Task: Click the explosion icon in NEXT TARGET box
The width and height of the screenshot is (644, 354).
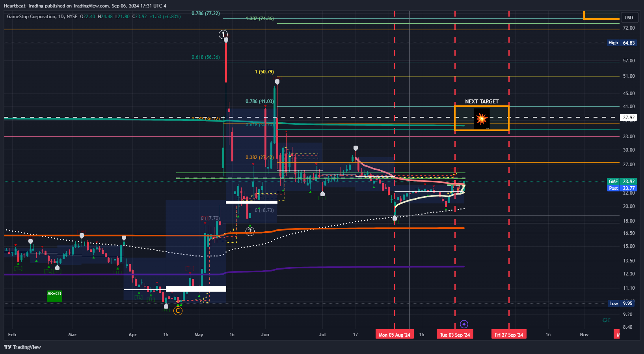Action: (482, 118)
